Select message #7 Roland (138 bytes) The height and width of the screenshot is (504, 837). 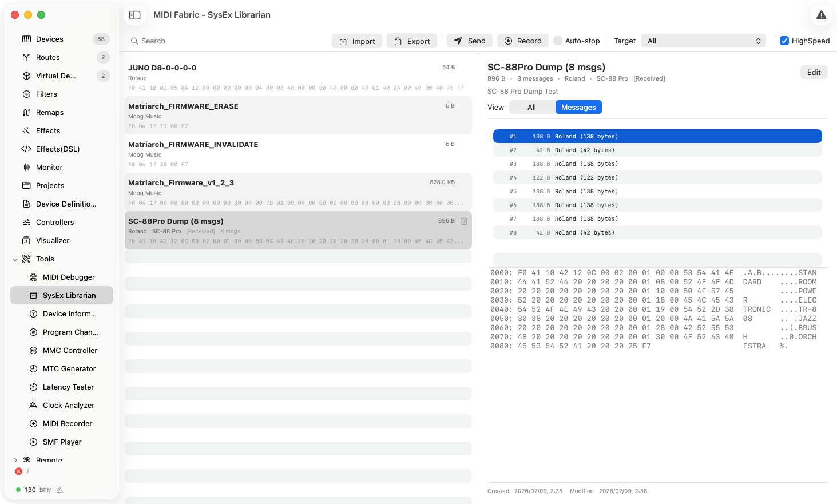click(657, 219)
